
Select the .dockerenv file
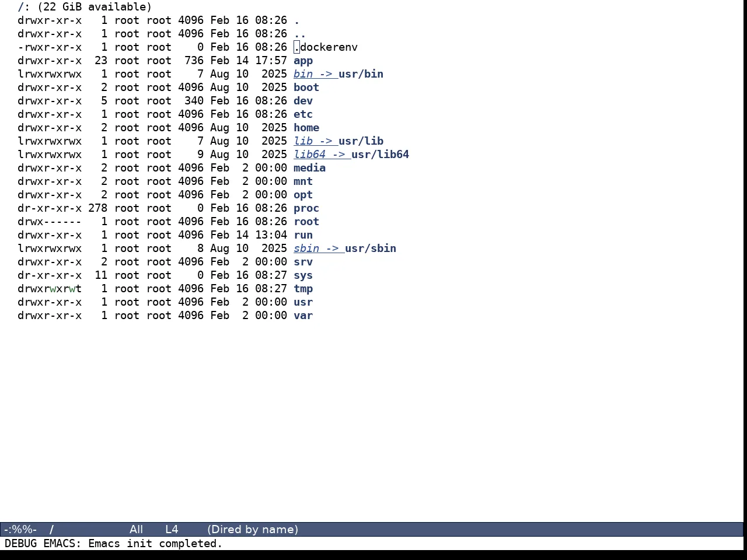326,47
